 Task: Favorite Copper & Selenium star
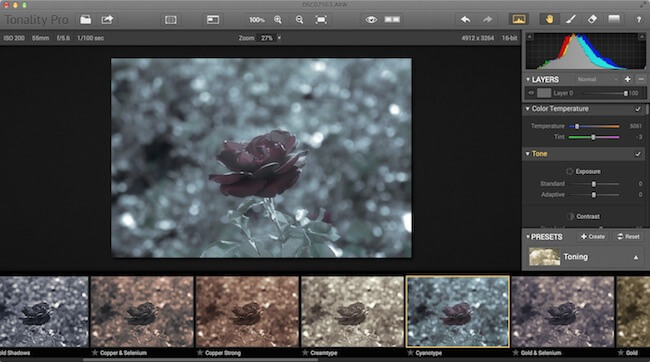click(95, 353)
